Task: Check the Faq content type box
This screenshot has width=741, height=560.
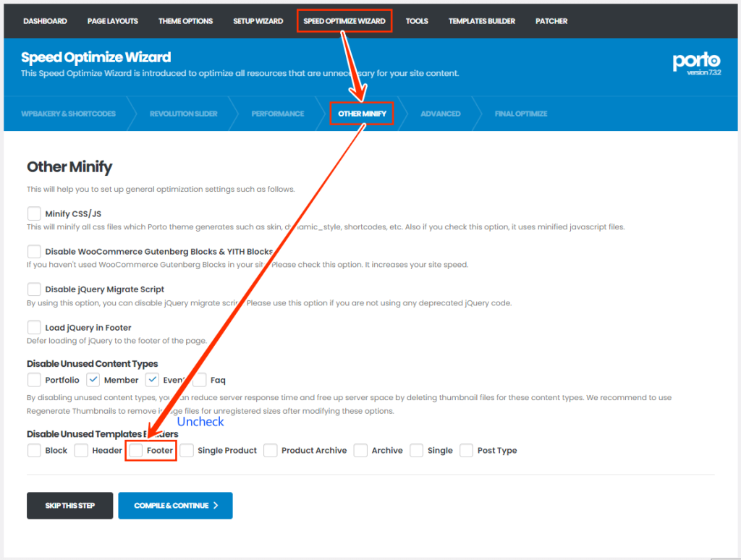Action: coord(200,380)
